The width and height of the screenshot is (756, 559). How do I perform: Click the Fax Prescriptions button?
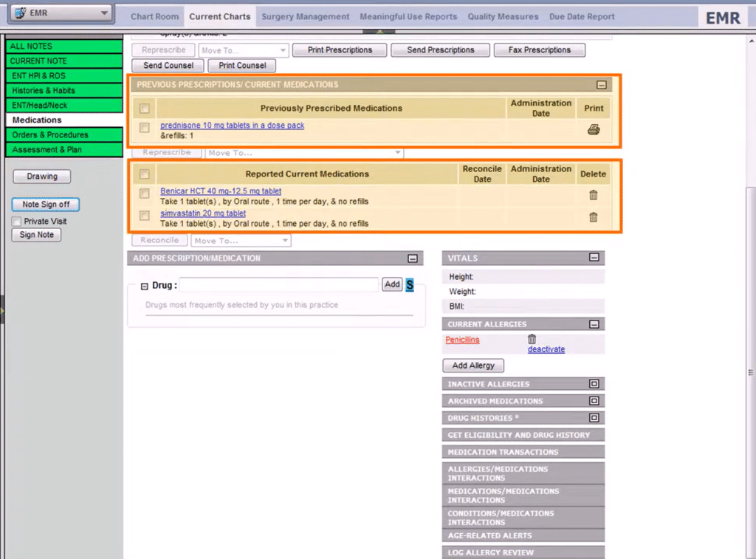[540, 50]
